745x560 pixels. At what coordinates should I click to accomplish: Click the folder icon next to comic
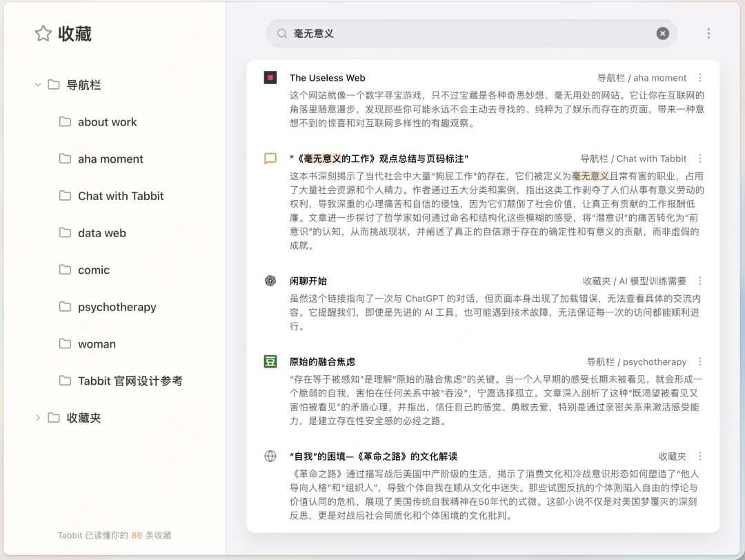click(x=65, y=270)
